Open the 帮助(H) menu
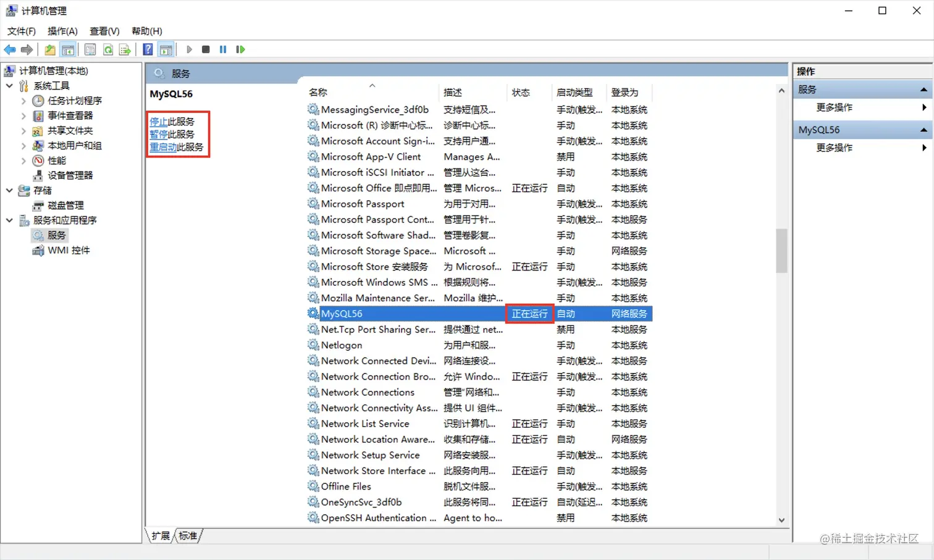Screen dimensions: 934x560 point(147,31)
